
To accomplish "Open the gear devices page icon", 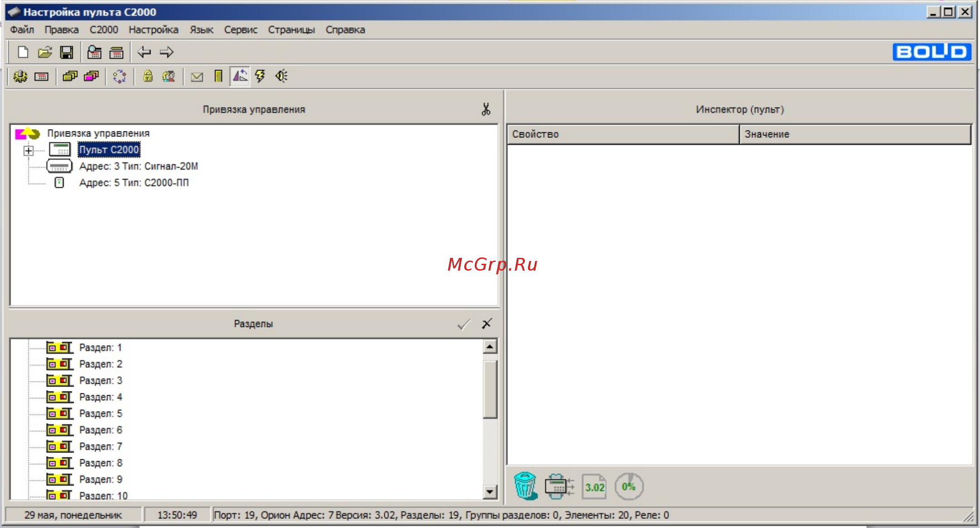I will pos(20,76).
